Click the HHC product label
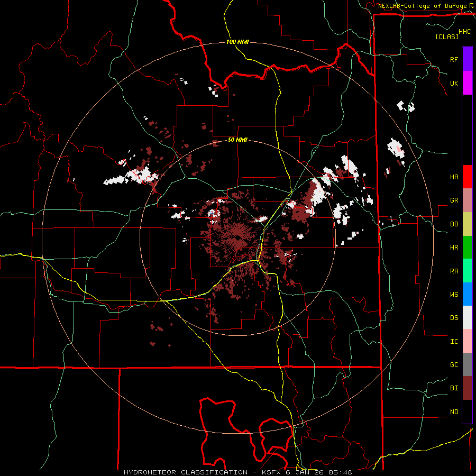 click(465, 32)
